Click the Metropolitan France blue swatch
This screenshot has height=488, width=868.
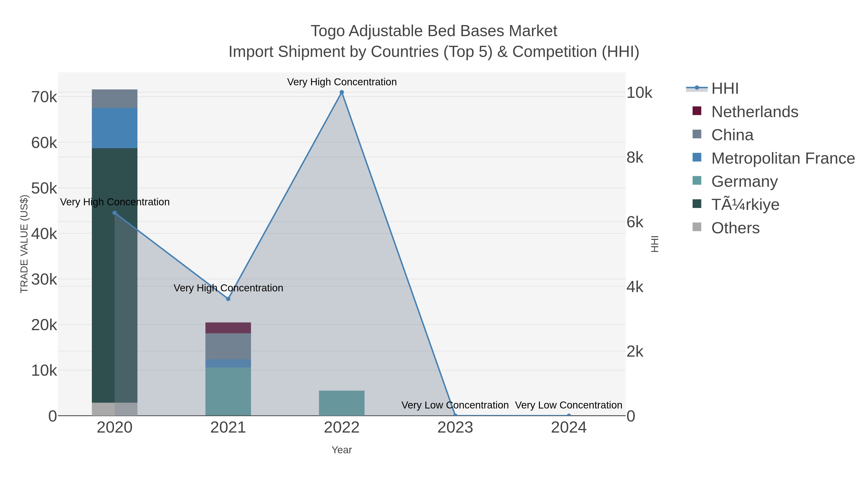[x=697, y=157]
